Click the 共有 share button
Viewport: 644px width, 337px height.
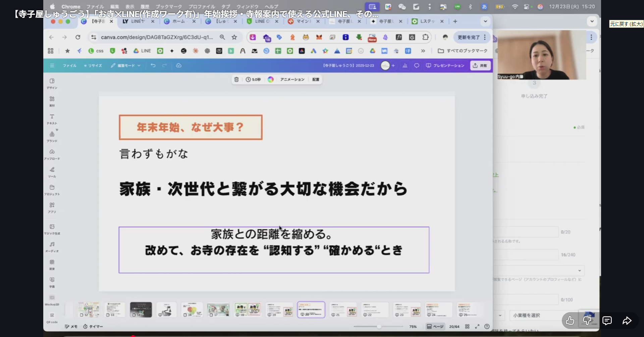pos(480,65)
